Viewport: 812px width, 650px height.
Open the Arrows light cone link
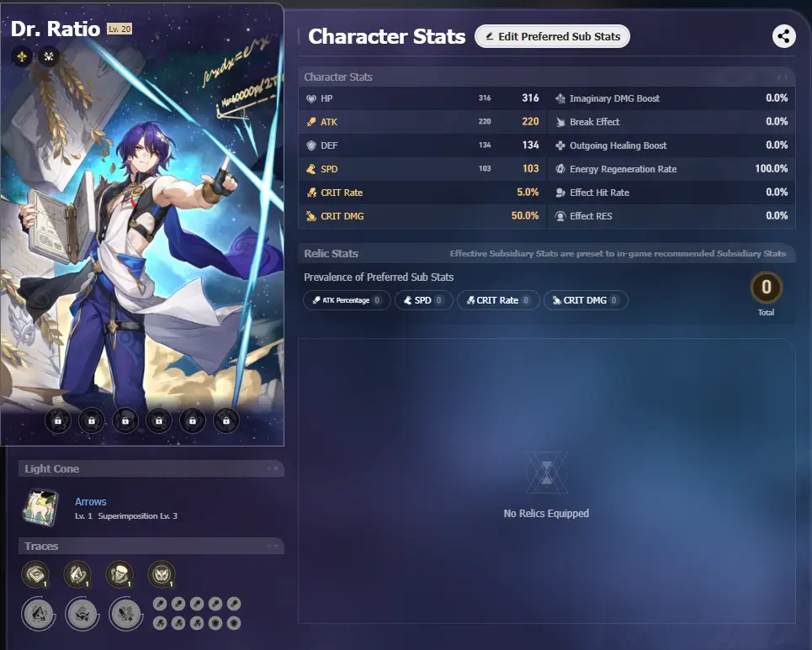91,501
